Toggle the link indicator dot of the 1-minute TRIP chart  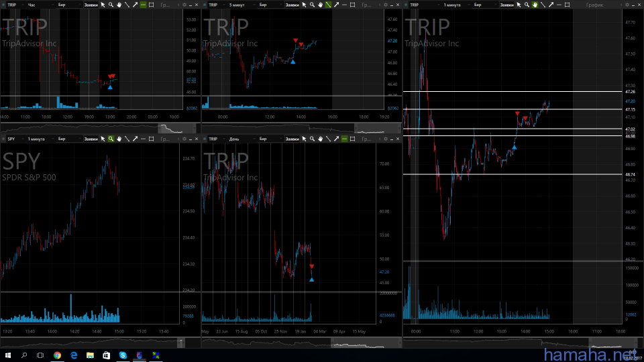pyautogui.click(x=407, y=5)
